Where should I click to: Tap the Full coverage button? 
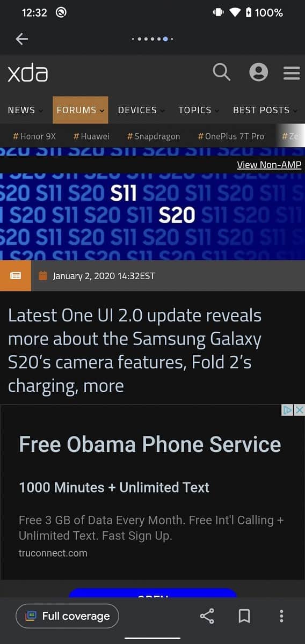click(67, 616)
